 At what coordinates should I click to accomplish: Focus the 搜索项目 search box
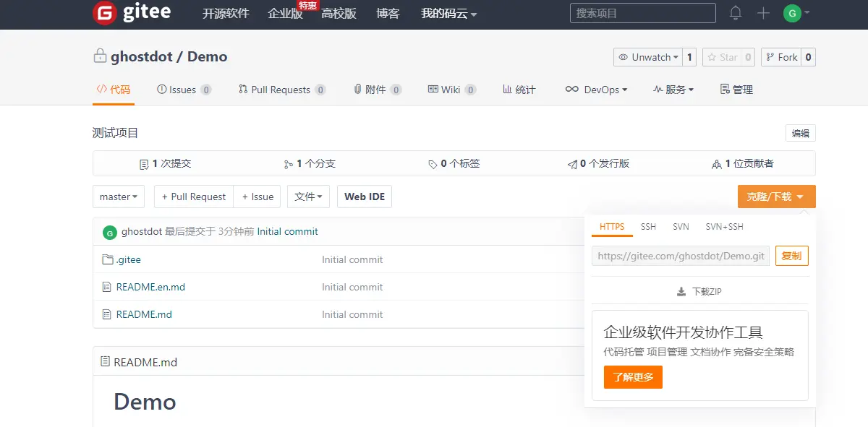coord(643,13)
